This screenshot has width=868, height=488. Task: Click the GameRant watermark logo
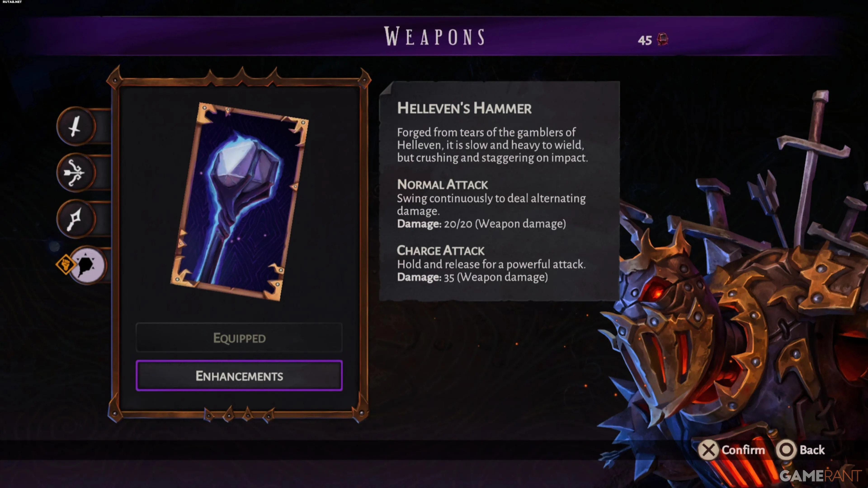coord(820,476)
